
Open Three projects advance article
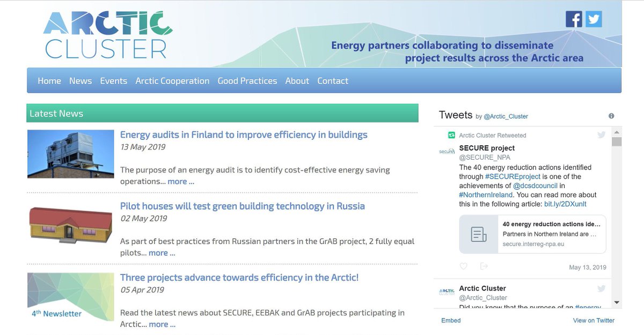pyautogui.click(x=239, y=277)
